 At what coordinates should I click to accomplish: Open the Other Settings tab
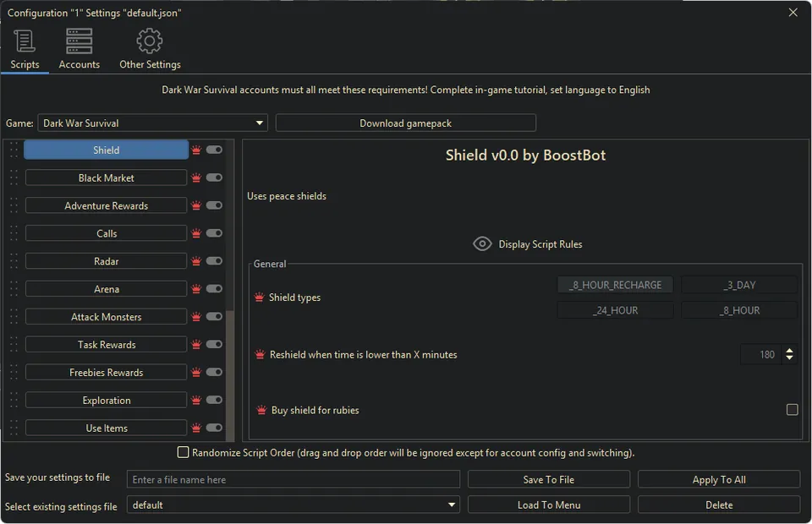coord(150,50)
